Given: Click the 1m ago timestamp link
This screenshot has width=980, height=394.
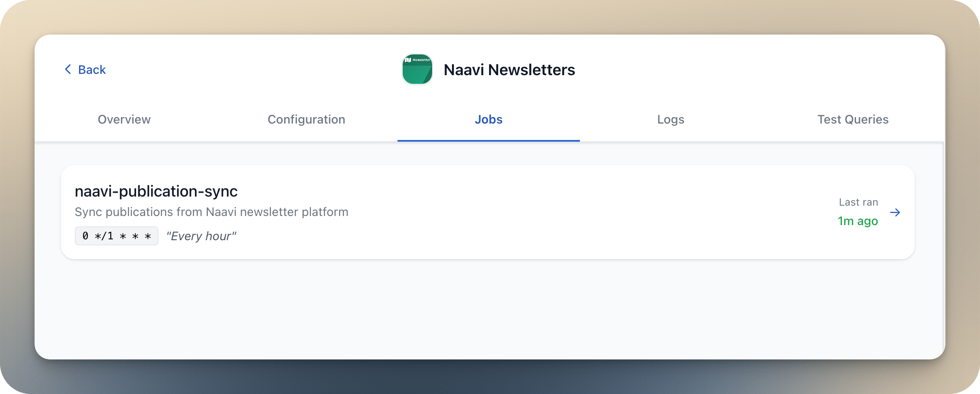Looking at the screenshot, I should (x=857, y=221).
